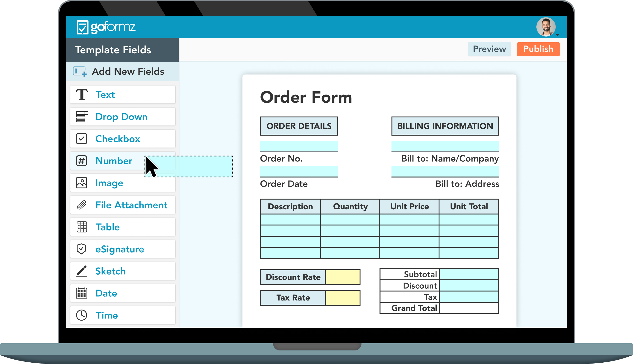
Task: Click the Publish button
Action: coord(538,49)
